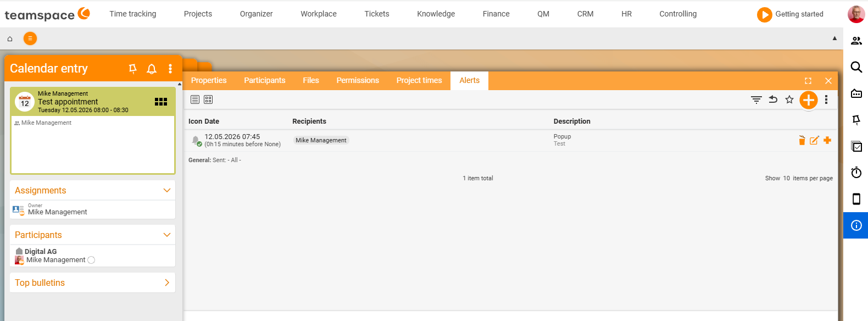Open the filter icon in Alerts toolbar
This screenshot has height=321, width=868.
(756, 99)
